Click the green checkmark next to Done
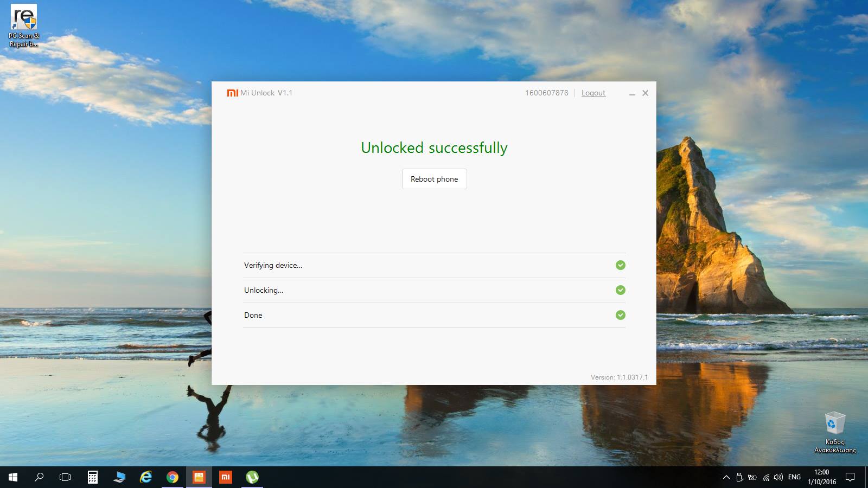The image size is (868, 488). (620, 315)
